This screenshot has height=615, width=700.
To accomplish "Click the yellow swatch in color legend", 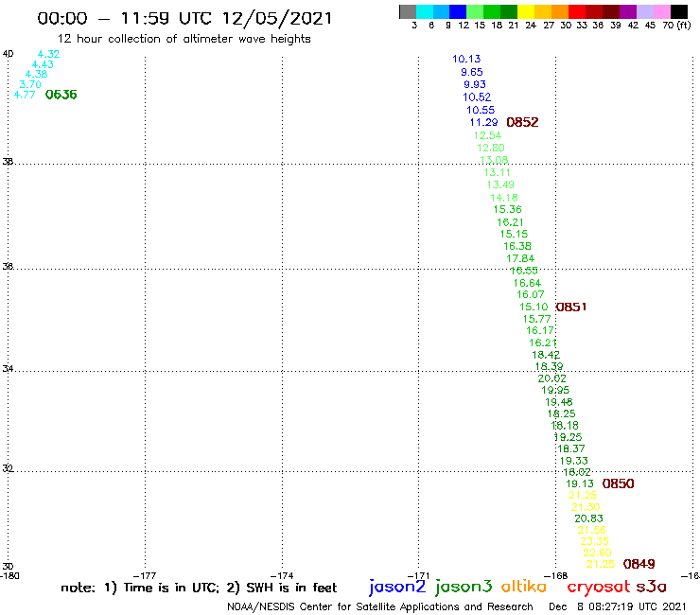I will (526, 11).
